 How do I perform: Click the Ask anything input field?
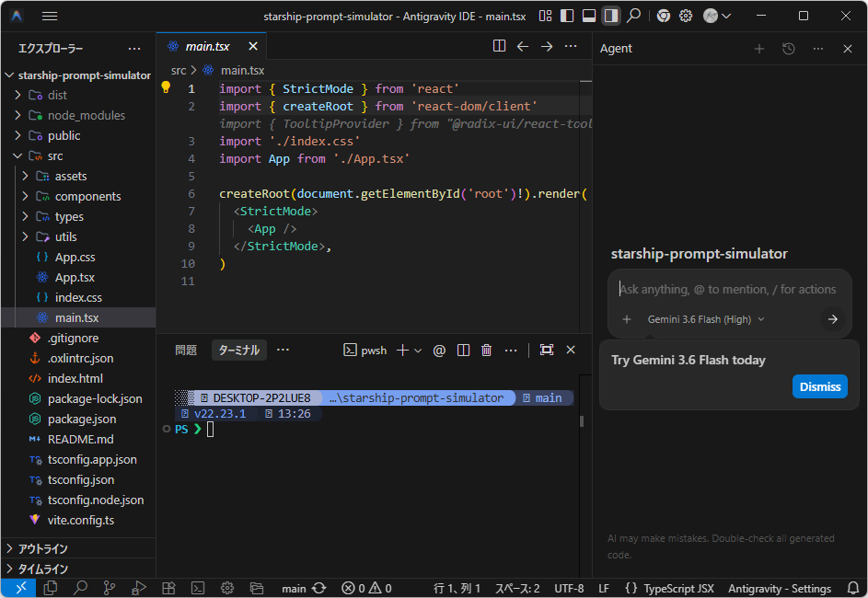(x=728, y=289)
